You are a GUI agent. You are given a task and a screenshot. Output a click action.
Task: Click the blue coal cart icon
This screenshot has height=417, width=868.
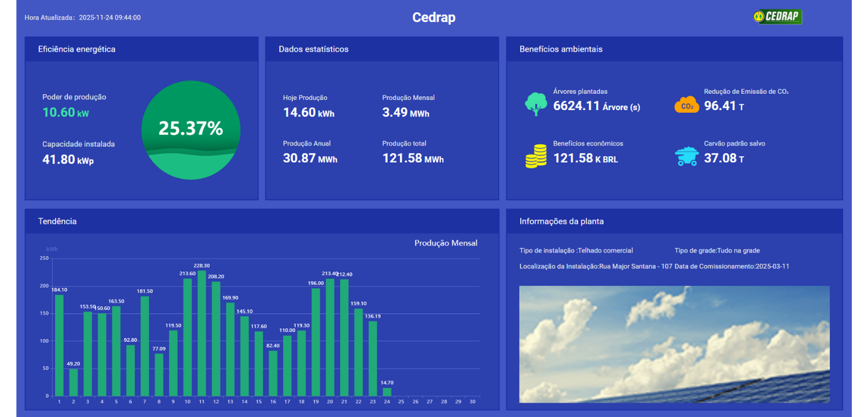pos(686,156)
